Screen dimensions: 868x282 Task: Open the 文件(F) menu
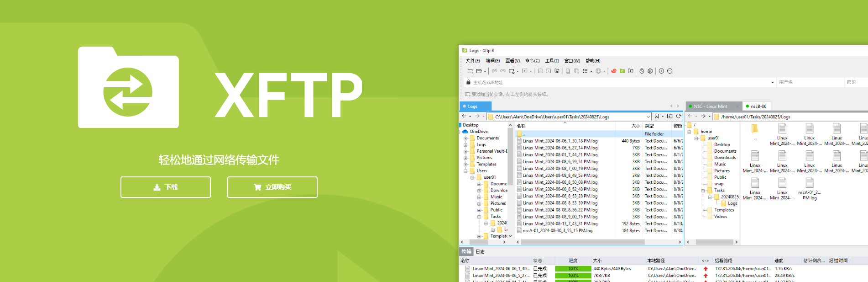tap(473, 61)
